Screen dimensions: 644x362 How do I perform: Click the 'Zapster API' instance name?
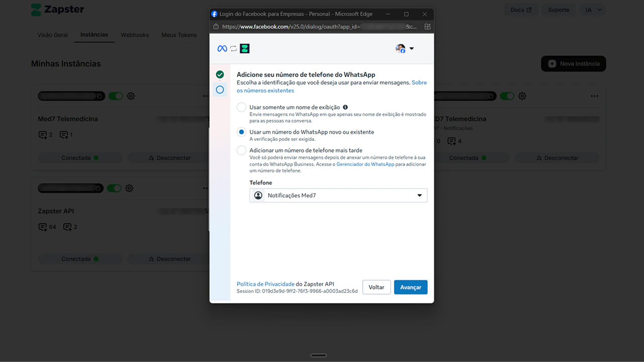pos(56,211)
